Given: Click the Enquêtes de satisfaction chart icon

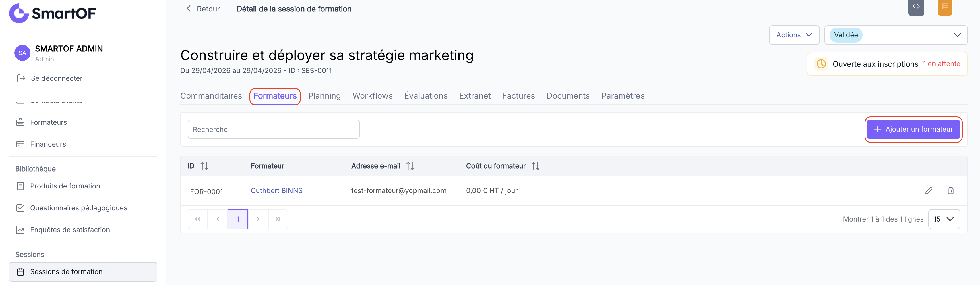Looking at the screenshot, I should pos(21,230).
